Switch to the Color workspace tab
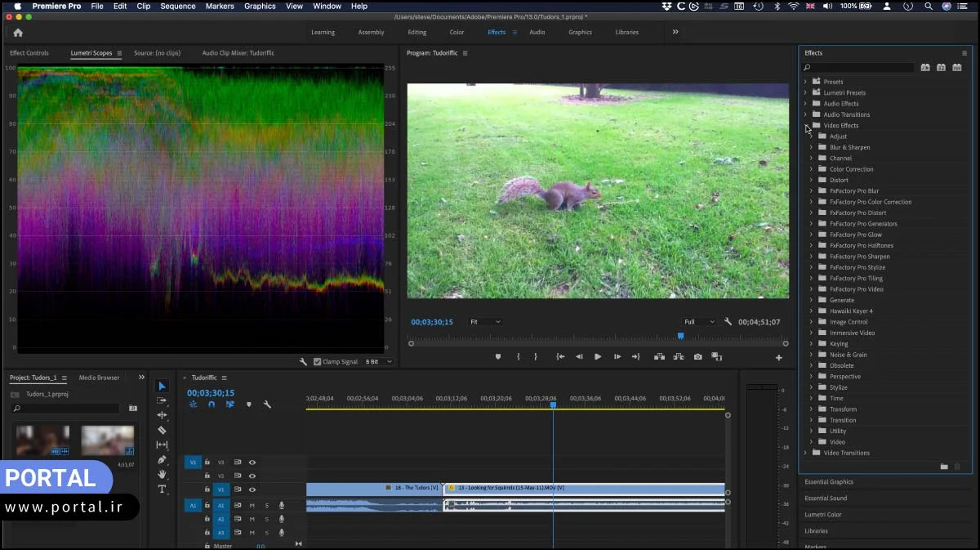This screenshot has width=980, height=550. (457, 33)
